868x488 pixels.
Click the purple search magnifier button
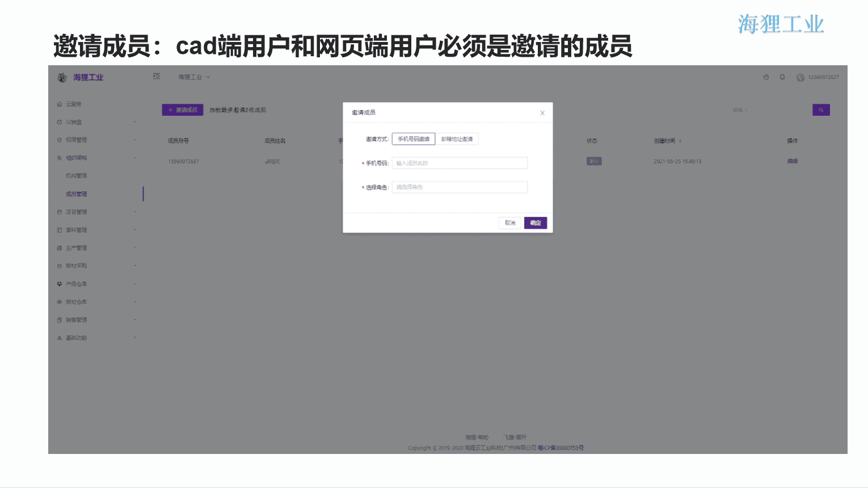tap(821, 110)
